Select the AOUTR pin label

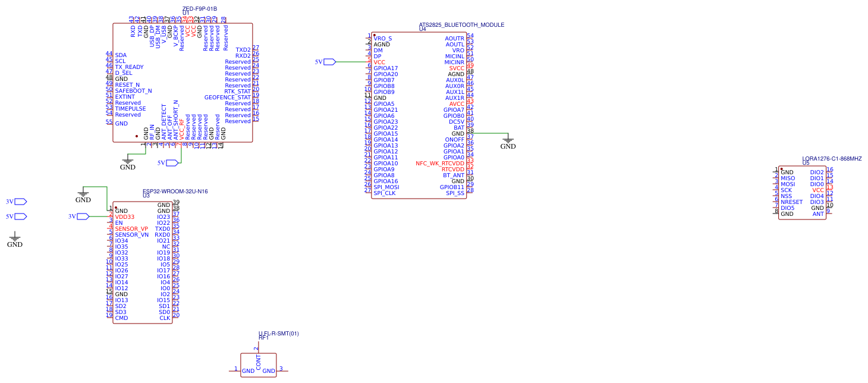click(x=455, y=39)
